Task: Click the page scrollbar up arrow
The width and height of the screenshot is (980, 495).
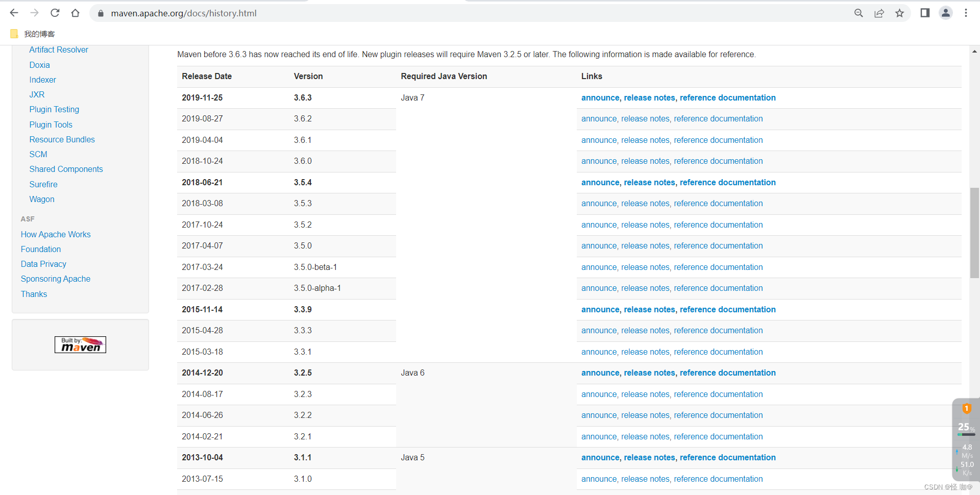Action: pos(974,51)
